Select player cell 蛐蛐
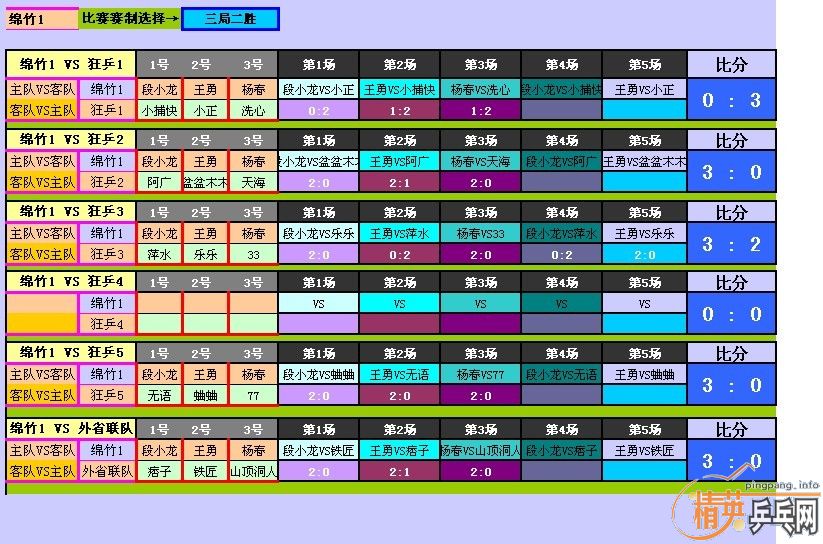823x544 pixels. pos(205,395)
